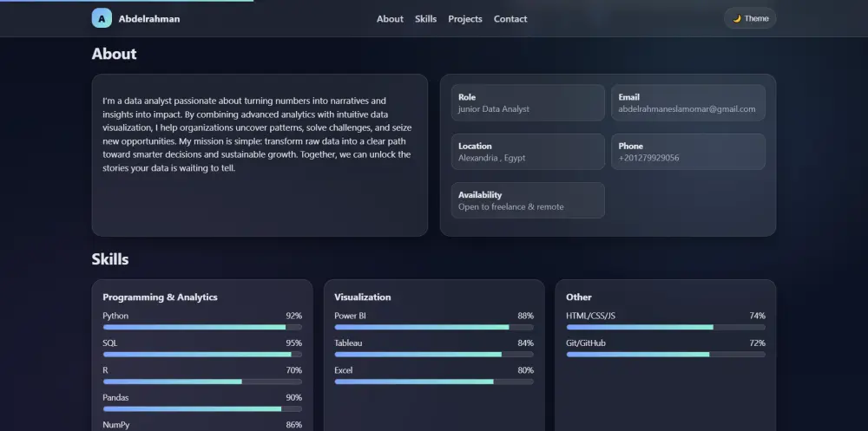The image size is (868, 431).
Task: Select the 'Alexandria , Egypt' location text
Action: click(x=491, y=158)
